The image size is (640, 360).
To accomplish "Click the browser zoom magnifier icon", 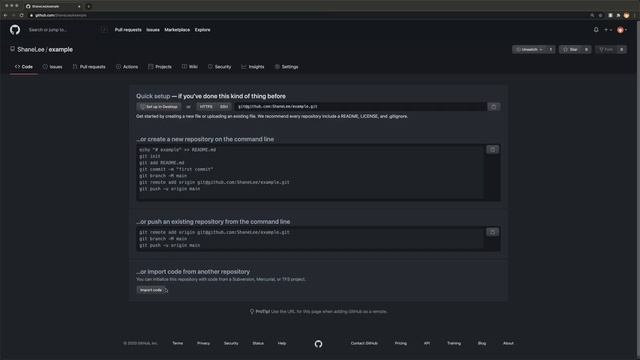I will click(592, 15).
